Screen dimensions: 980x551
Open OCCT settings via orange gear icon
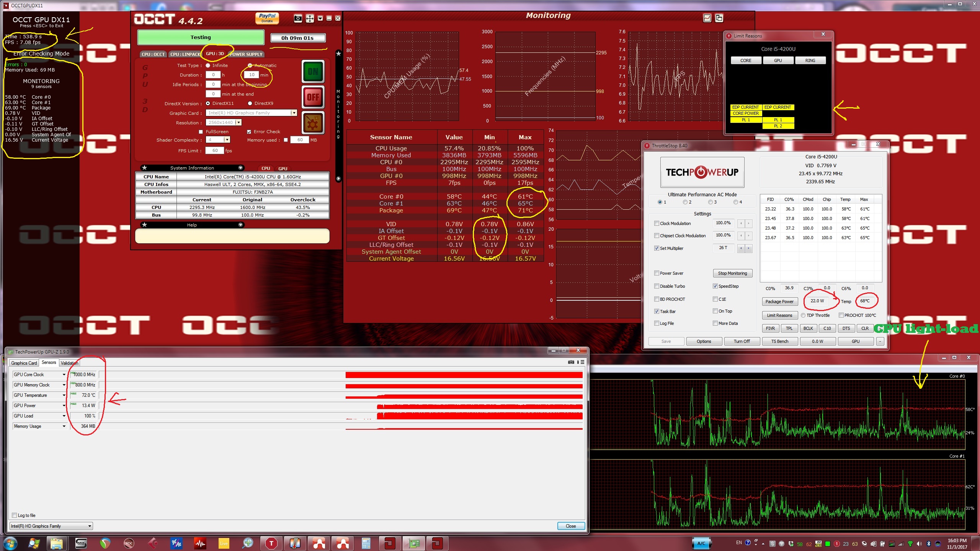tap(313, 123)
